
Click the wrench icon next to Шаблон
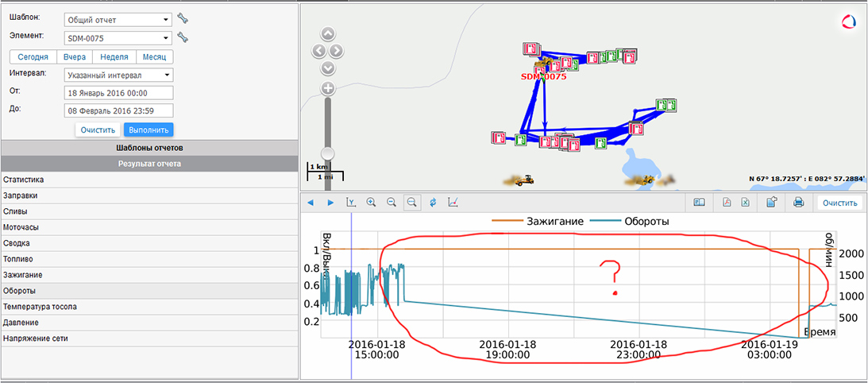tap(183, 19)
